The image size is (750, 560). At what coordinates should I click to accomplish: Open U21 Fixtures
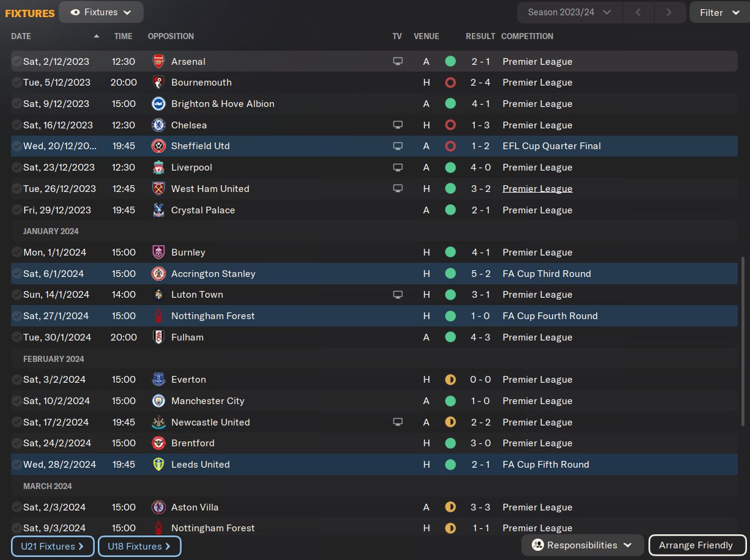point(53,546)
